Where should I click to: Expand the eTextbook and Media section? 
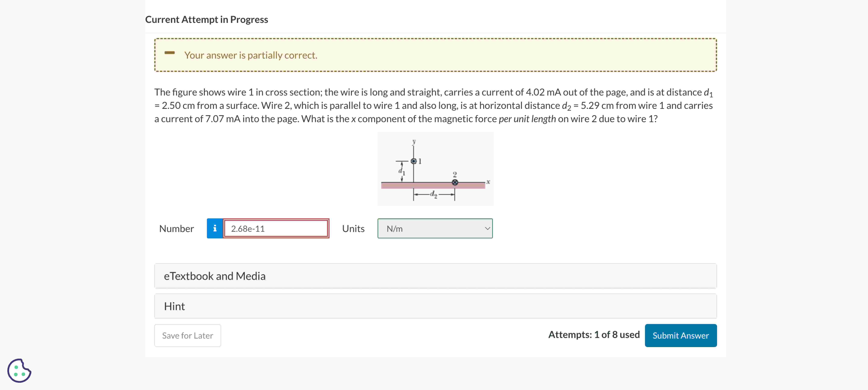click(x=215, y=276)
